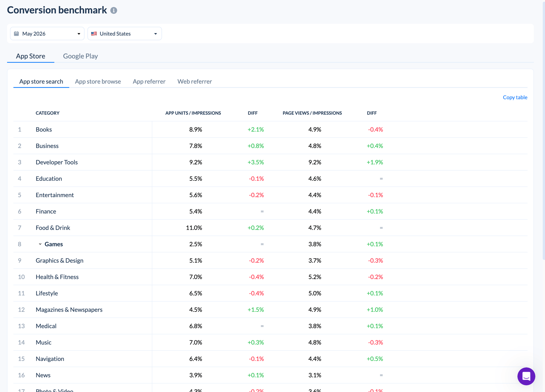This screenshot has width=545, height=392.
Task: Click the Health & Fitness row
Action: pyautogui.click(x=270, y=277)
